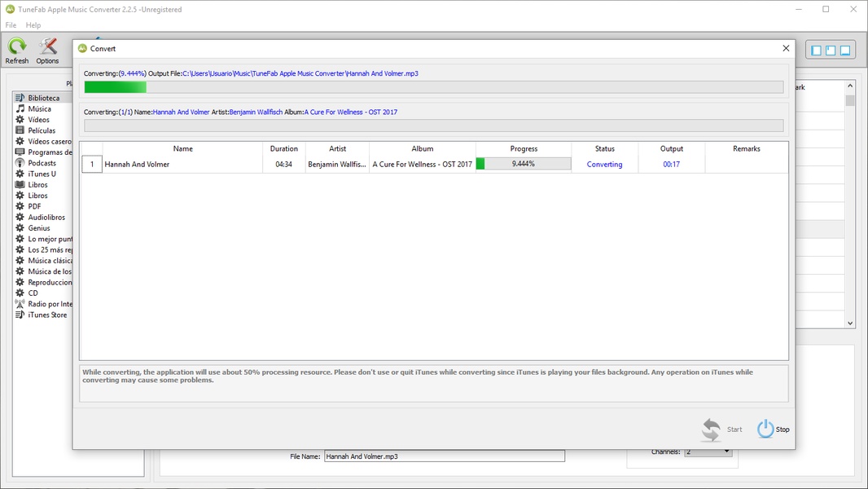
Task: Select the Podcasts icon in sidebar
Action: 20,163
